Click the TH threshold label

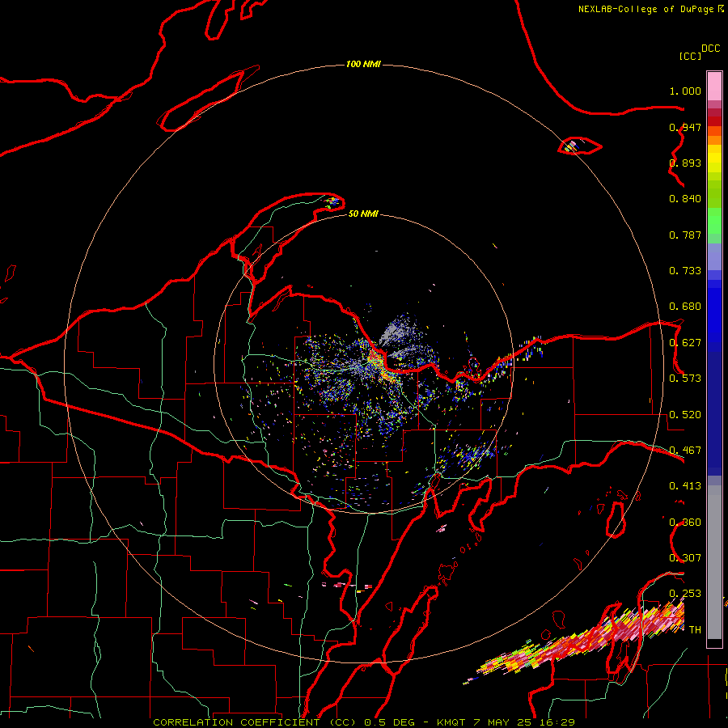[x=695, y=630]
